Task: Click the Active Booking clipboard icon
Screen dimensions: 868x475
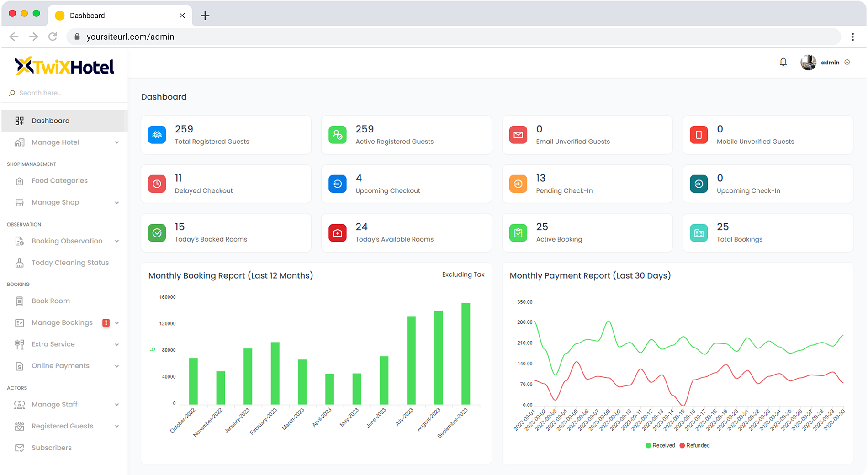Action: tap(518, 233)
